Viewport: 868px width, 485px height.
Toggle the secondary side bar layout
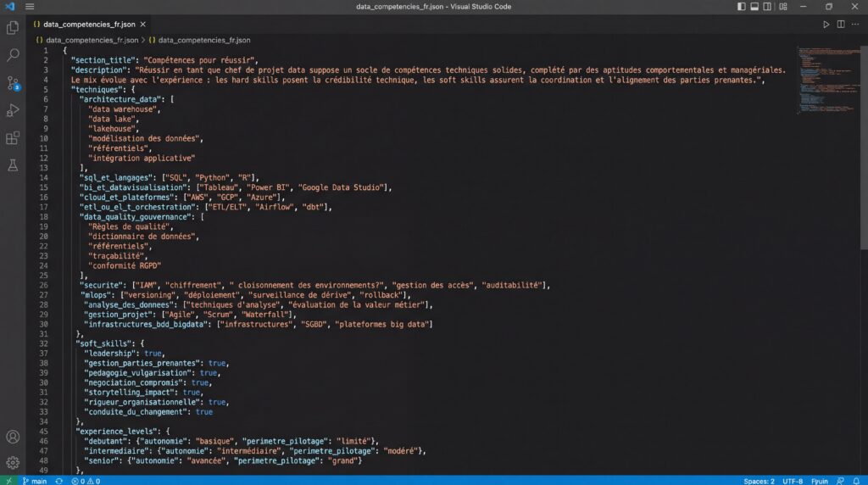pos(767,7)
